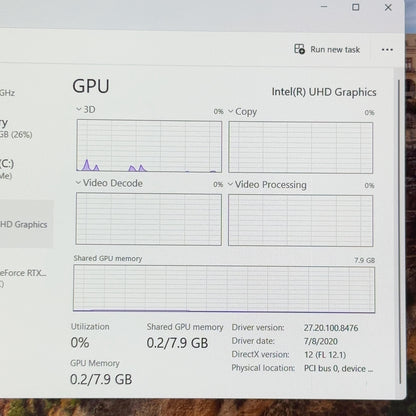Select the Memory 26% sidebar entry
This screenshot has height=416, width=416.
coord(16,128)
